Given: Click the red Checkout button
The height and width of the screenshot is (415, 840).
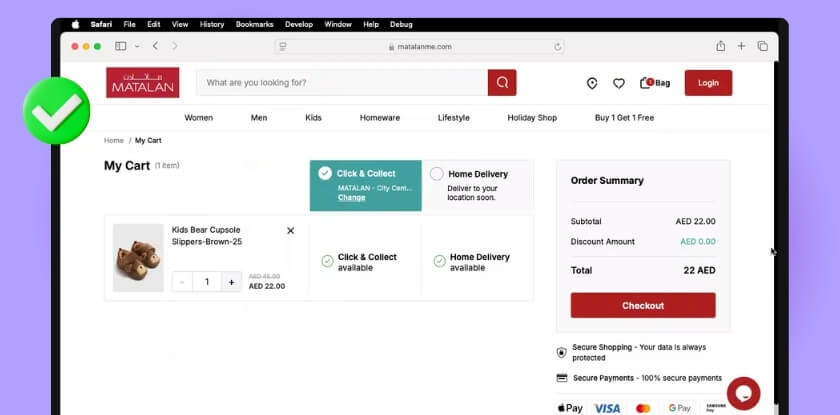Looking at the screenshot, I should tap(643, 306).
